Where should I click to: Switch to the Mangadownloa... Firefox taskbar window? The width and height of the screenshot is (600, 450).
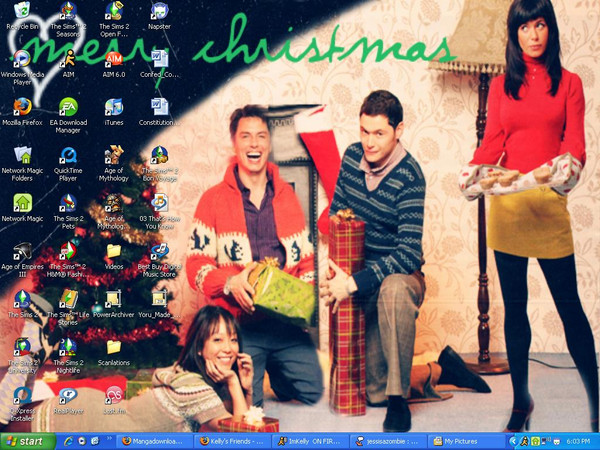(x=155, y=442)
